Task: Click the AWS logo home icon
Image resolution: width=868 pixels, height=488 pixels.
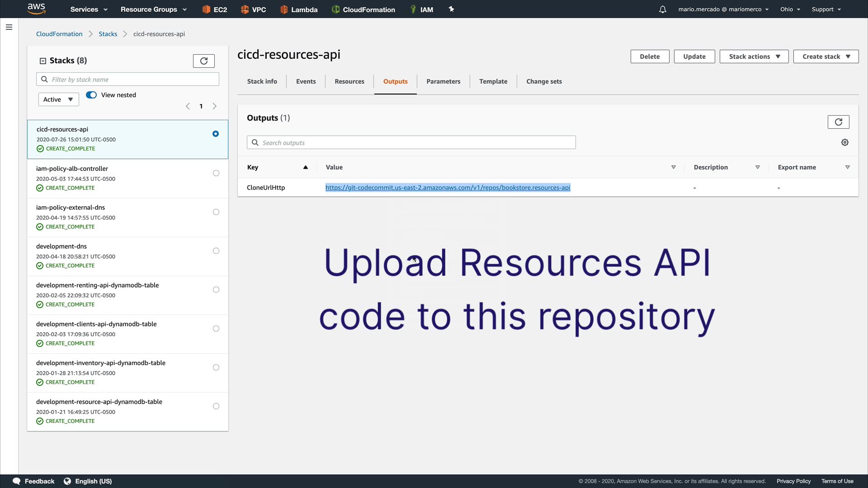Action: pyautogui.click(x=36, y=9)
